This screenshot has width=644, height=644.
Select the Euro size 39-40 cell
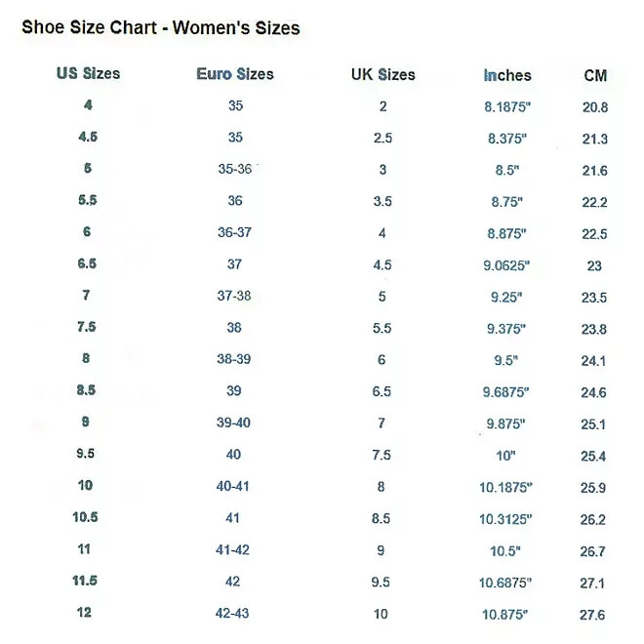coord(234,423)
